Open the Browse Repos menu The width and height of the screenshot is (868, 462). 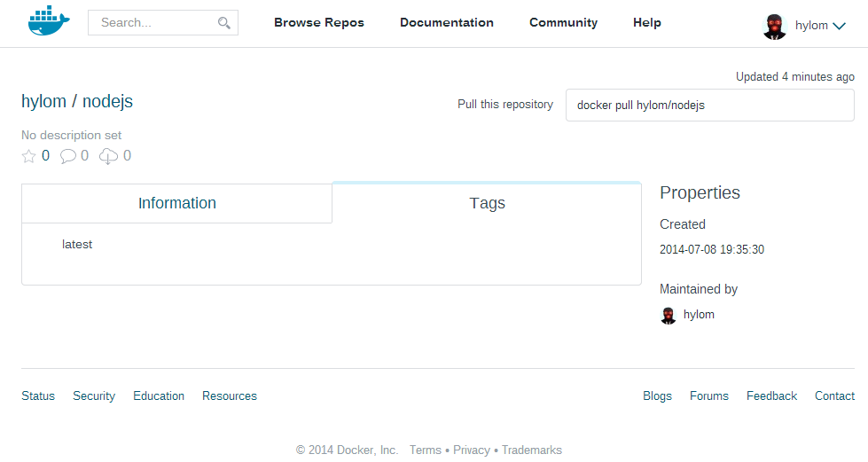click(x=318, y=23)
